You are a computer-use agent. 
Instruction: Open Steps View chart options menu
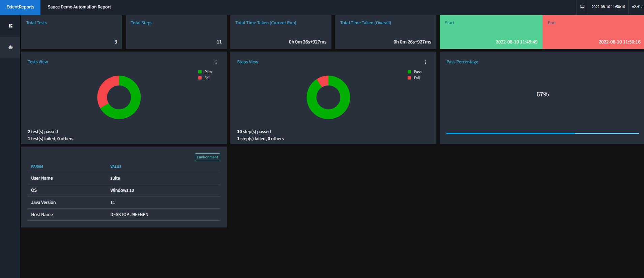point(426,62)
